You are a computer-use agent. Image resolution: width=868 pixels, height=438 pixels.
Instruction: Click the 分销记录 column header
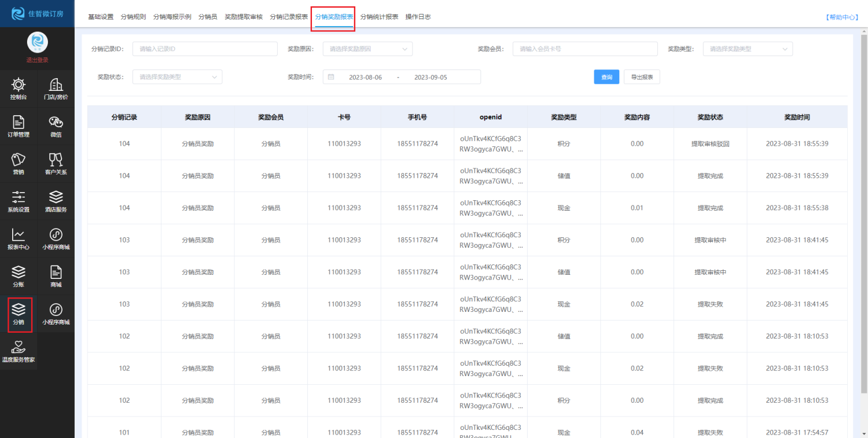(124, 117)
